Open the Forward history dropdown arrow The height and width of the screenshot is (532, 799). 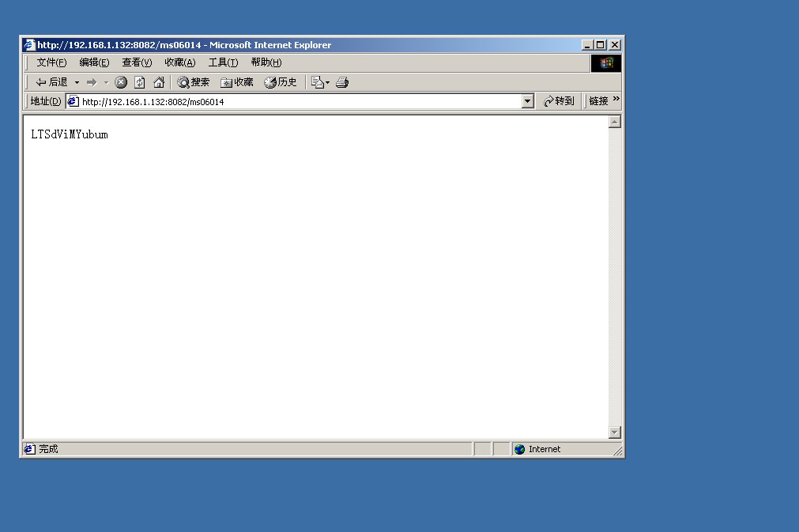coord(106,82)
